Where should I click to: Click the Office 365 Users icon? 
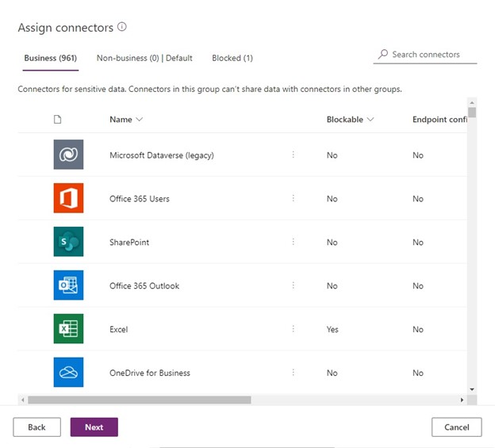tap(68, 198)
